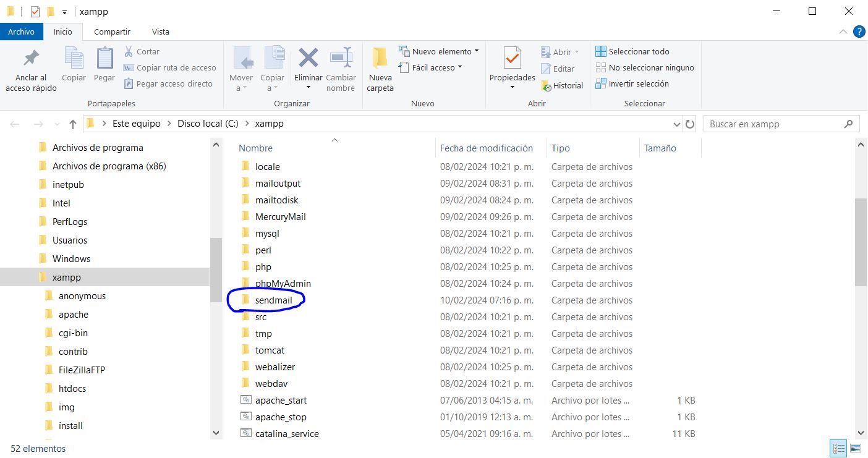Select the apache_start batch file

[281, 401]
